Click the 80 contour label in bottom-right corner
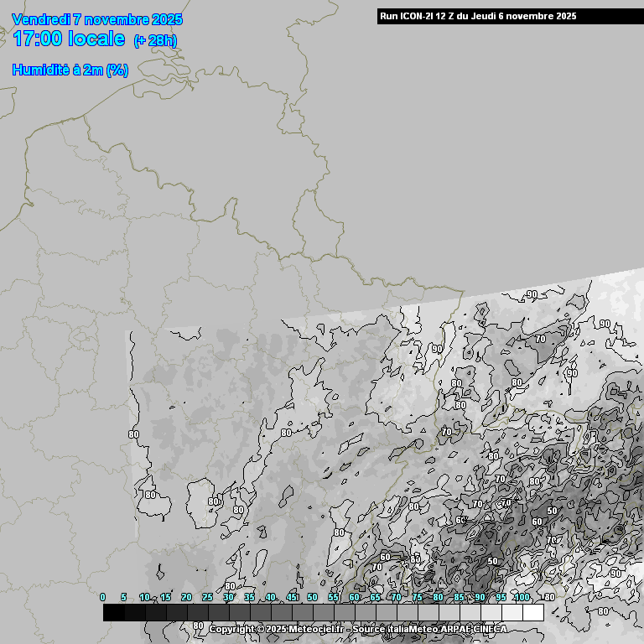 (602, 612)
